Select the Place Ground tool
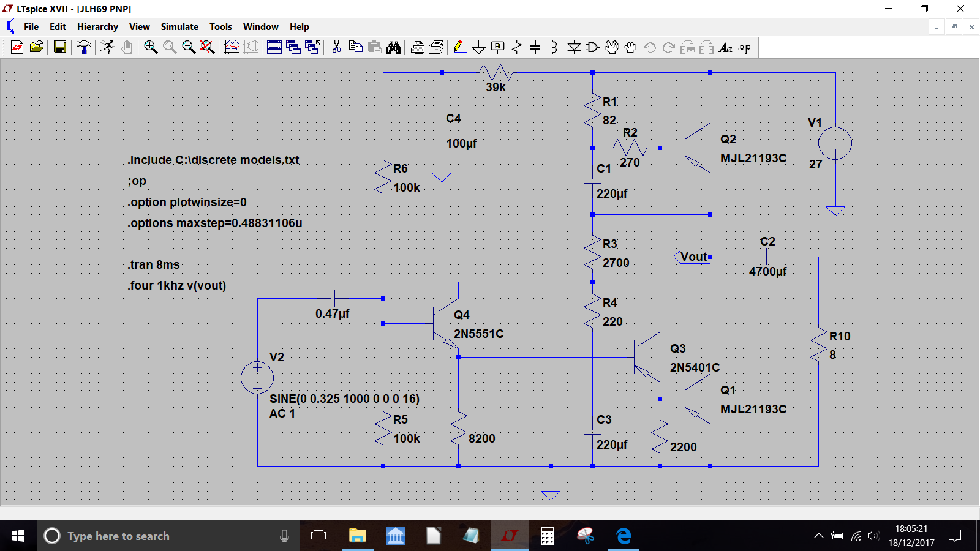Image resolution: width=980 pixels, height=551 pixels. click(x=479, y=47)
